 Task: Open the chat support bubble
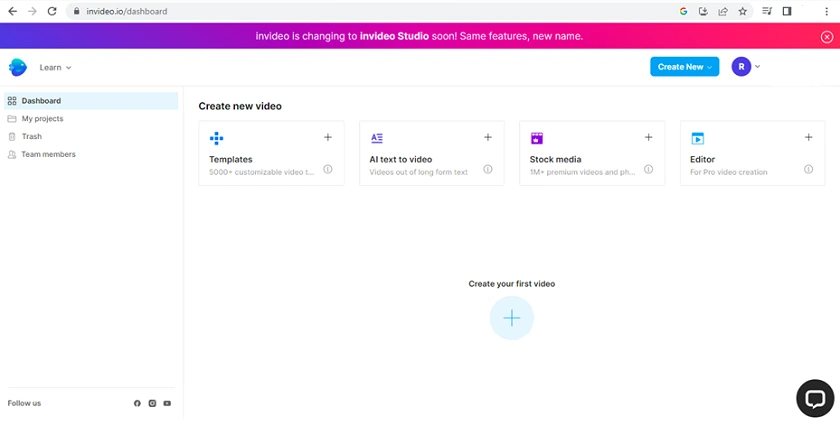coord(815,398)
